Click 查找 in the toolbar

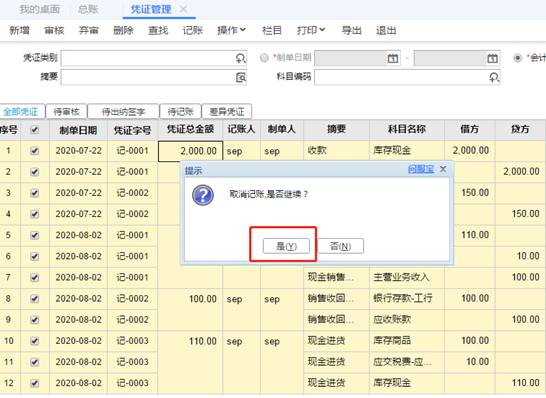click(x=158, y=30)
